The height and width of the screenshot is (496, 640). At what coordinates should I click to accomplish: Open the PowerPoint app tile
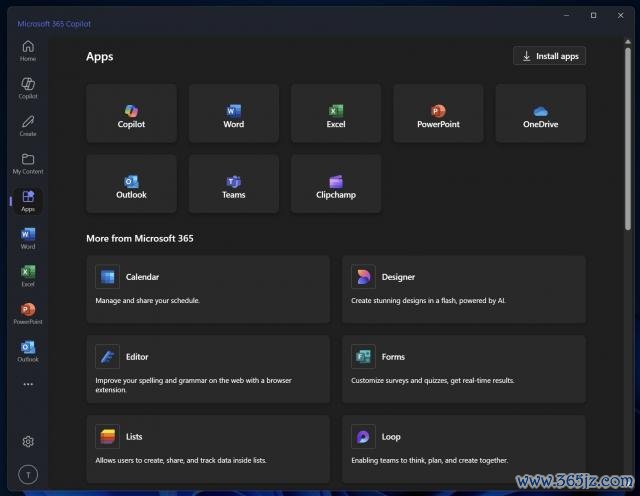click(x=438, y=113)
